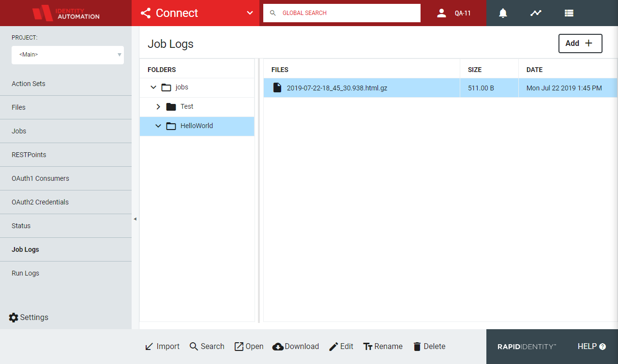The height and width of the screenshot is (364, 618).
Task: Select the jobs folder
Action: pyautogui.click(x=197, y=87)
